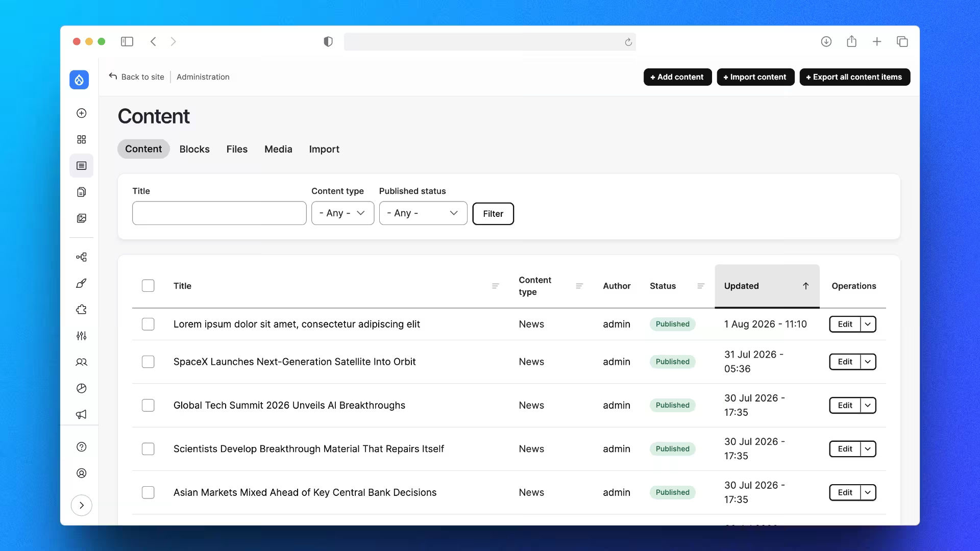Click the Drupal logo home icon
This screenshot has height=551, width=980.
(79, 80)
